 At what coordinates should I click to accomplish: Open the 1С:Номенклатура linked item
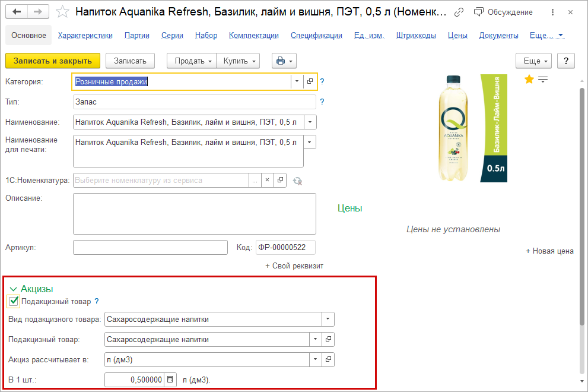click(280, 180)
